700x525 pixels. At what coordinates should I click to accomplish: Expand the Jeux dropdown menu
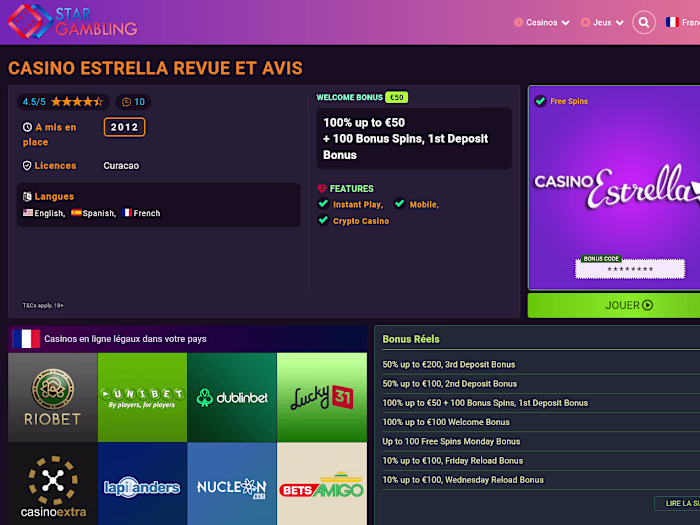click(602, 22)
